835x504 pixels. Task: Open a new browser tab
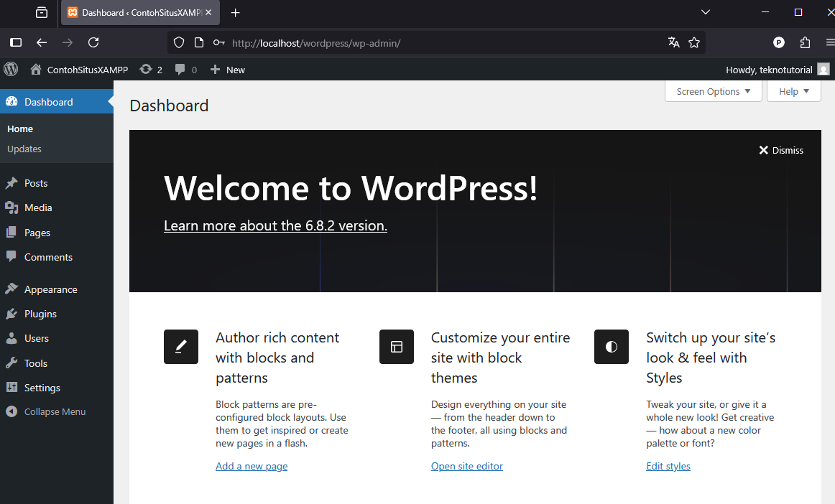[236, 12]
